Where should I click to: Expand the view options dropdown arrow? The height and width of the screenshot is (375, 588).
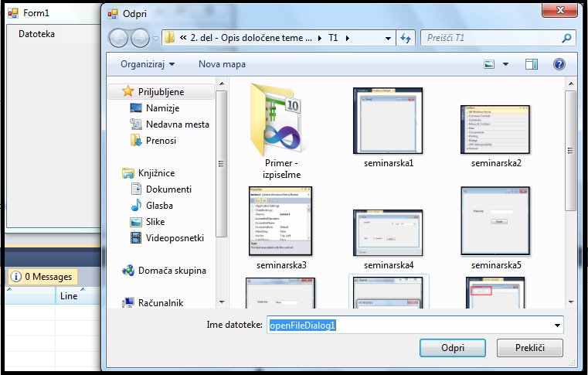pos(505,64)
